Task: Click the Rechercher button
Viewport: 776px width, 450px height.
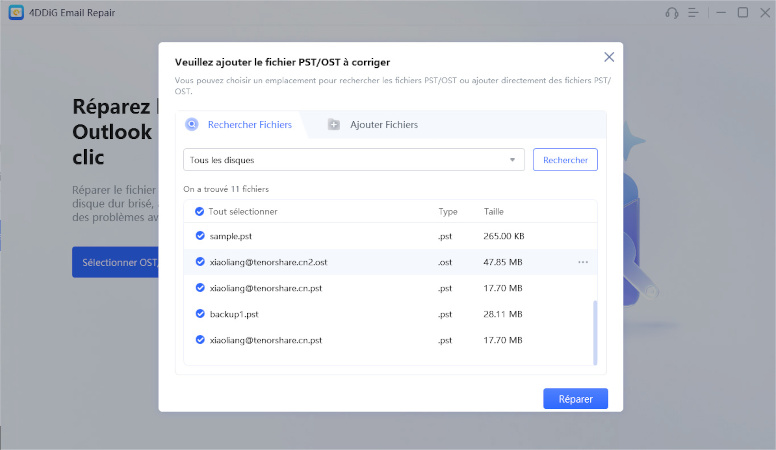Action: tap(565, 160)
